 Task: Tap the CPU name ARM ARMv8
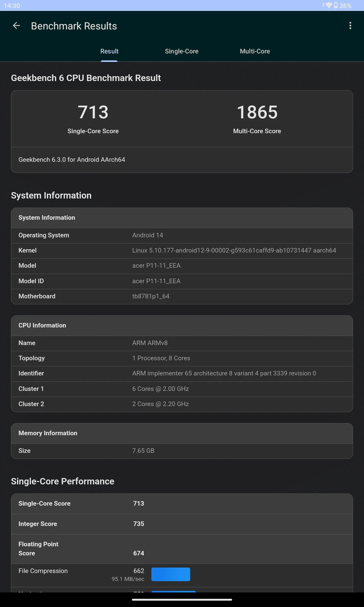[x=150, y=343]
